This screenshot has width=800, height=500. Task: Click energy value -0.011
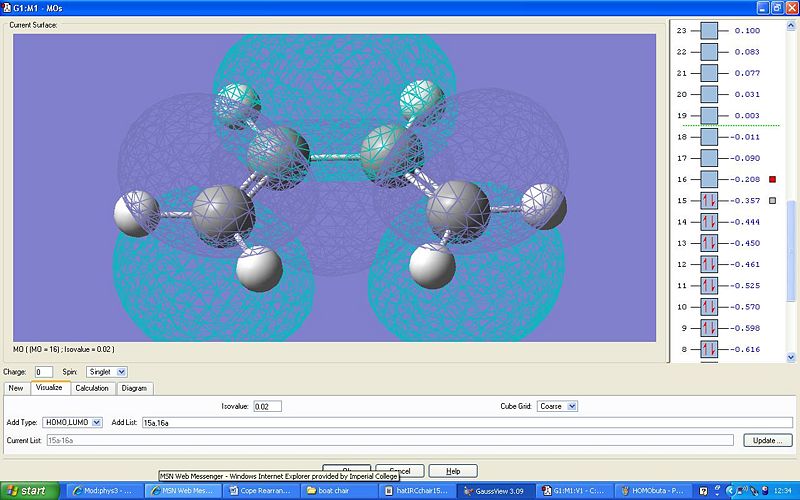click(x=745, y=137)
